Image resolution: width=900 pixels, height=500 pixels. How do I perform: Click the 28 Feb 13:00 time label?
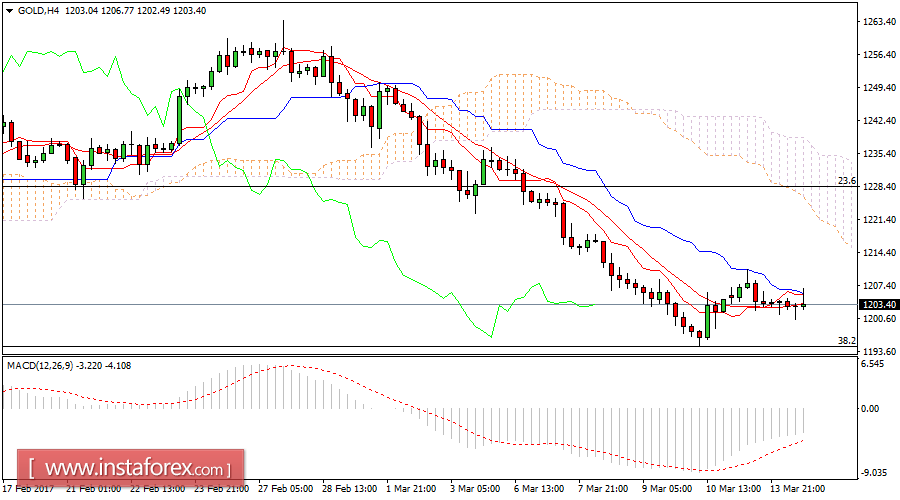coord(350,489)
